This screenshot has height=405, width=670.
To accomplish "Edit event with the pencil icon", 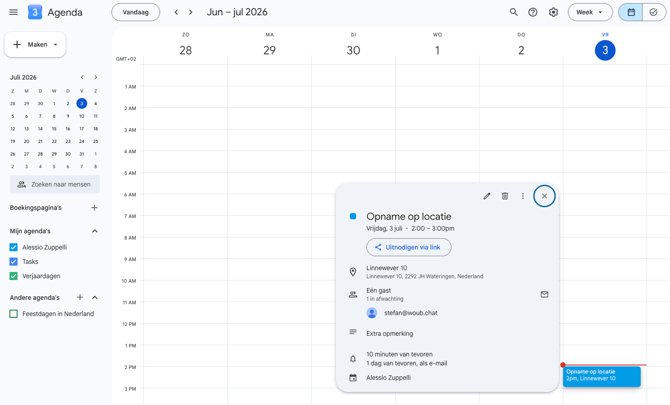I will pyautogui.click(x=487, y=196).
